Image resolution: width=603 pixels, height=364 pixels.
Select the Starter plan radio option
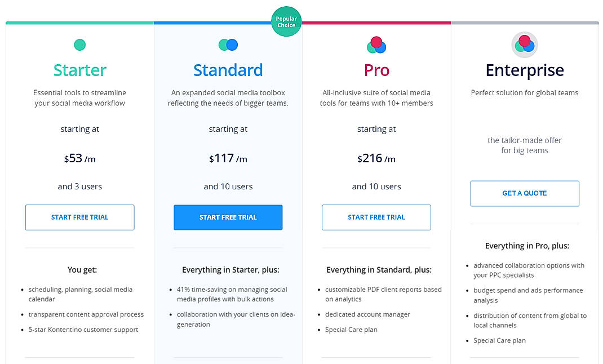click(79, 70)
